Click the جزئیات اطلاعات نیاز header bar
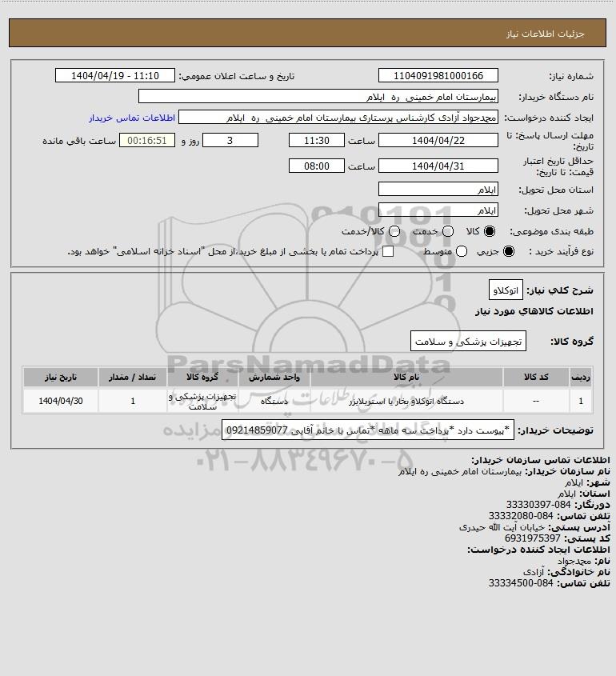Viewport: 616px width, 676px height. (x=307, y=33)
